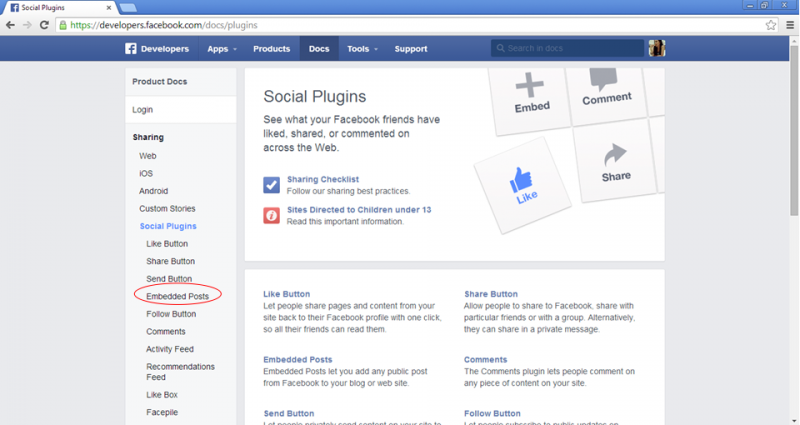Open Recommendations Feed in sidebar
800x425 pixels.
click(x=180, y=372)
